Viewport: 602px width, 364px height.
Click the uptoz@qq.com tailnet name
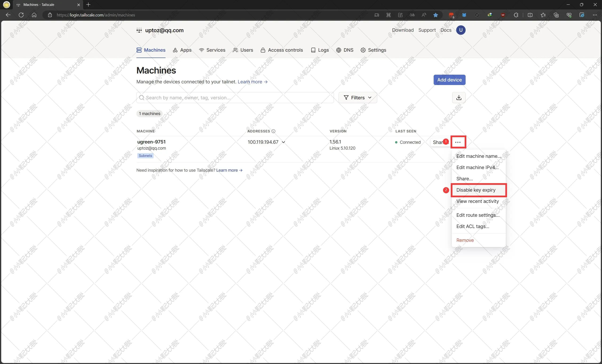coord(164,30)
